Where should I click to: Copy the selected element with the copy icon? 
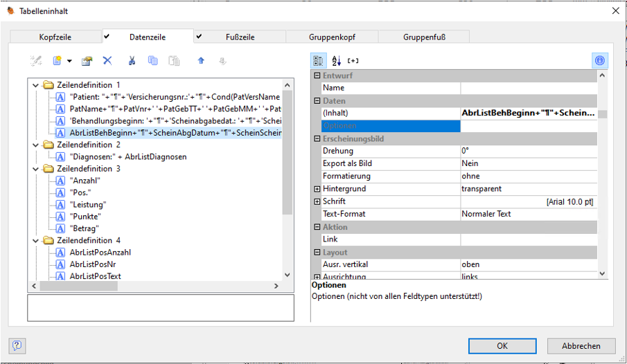[152, 61]
